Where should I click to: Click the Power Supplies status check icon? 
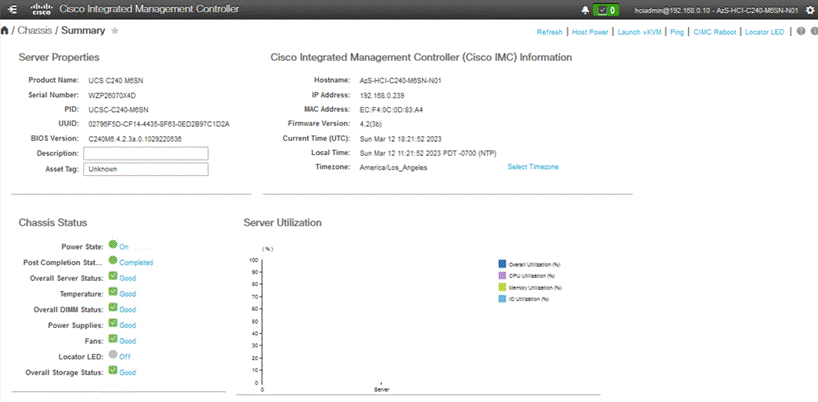point(113,323)
